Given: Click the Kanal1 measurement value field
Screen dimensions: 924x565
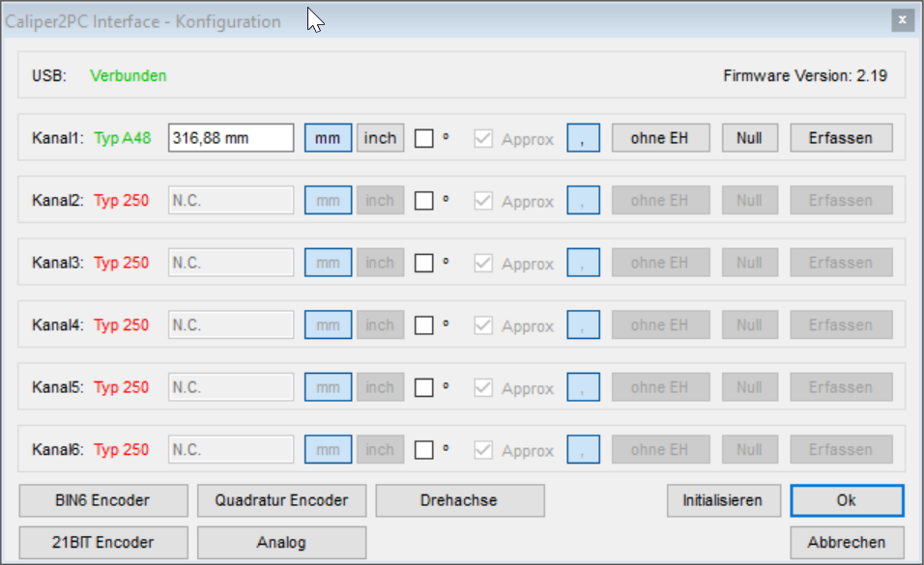Looking at the screenshot, I should (x=231, y=138).
